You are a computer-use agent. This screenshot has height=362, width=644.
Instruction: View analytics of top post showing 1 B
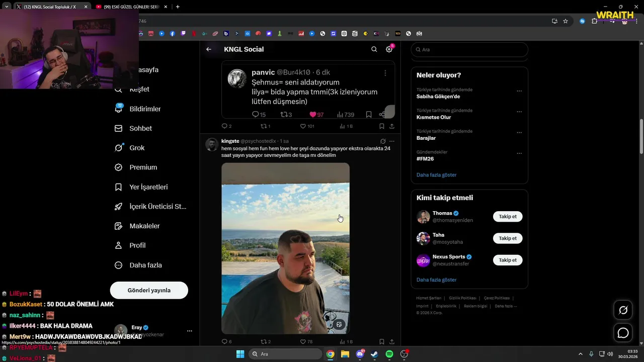(346, 126)
